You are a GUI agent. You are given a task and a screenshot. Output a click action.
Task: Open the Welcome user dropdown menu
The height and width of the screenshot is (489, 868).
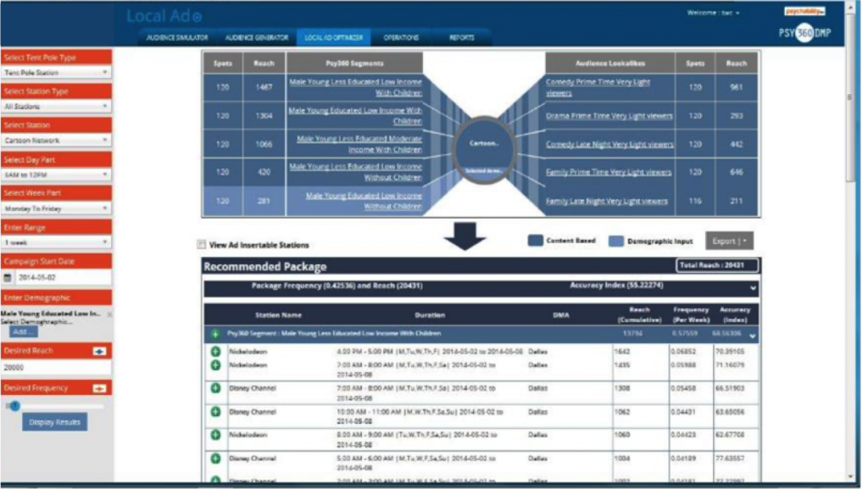coord(713,13)
